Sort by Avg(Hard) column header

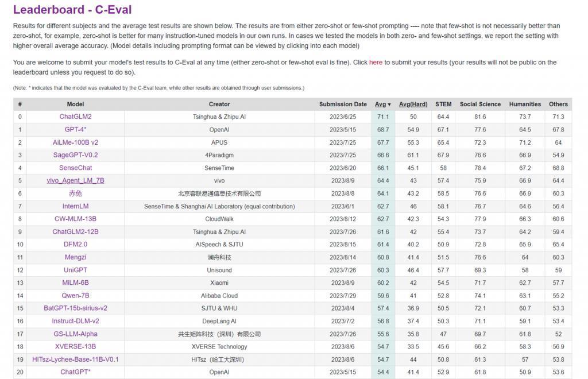click(x=413, y=105)
